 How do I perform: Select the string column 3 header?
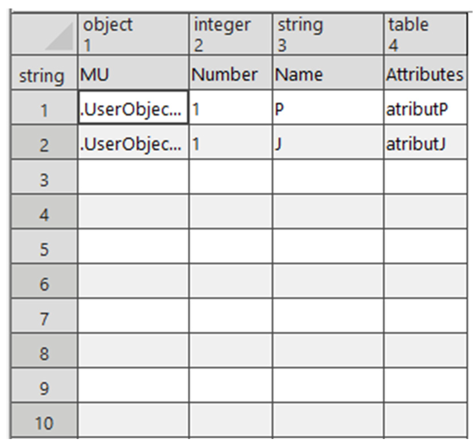[328, 34]
